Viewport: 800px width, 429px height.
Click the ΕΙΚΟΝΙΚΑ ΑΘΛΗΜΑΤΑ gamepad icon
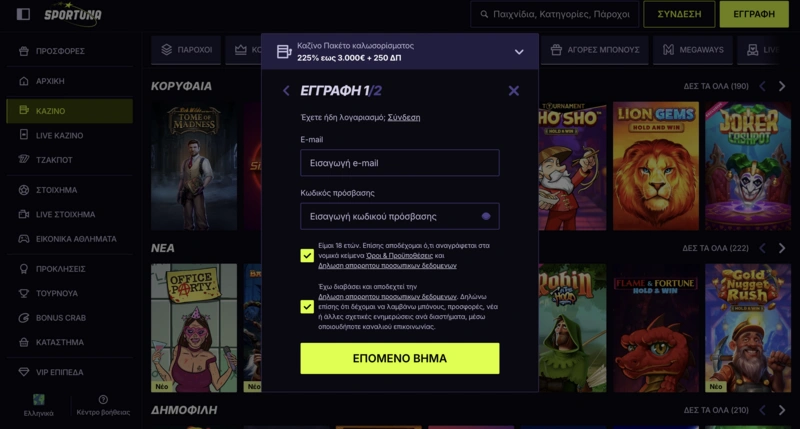(x=23, y=239)
